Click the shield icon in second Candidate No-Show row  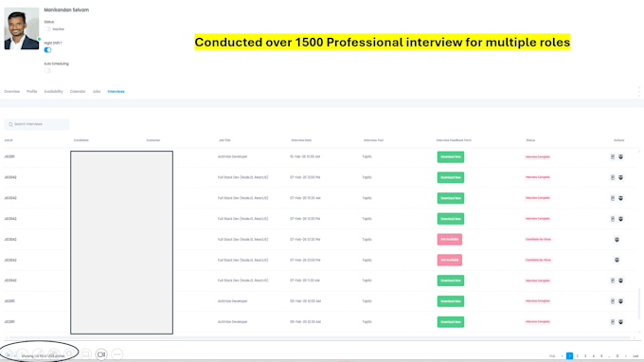617,260
